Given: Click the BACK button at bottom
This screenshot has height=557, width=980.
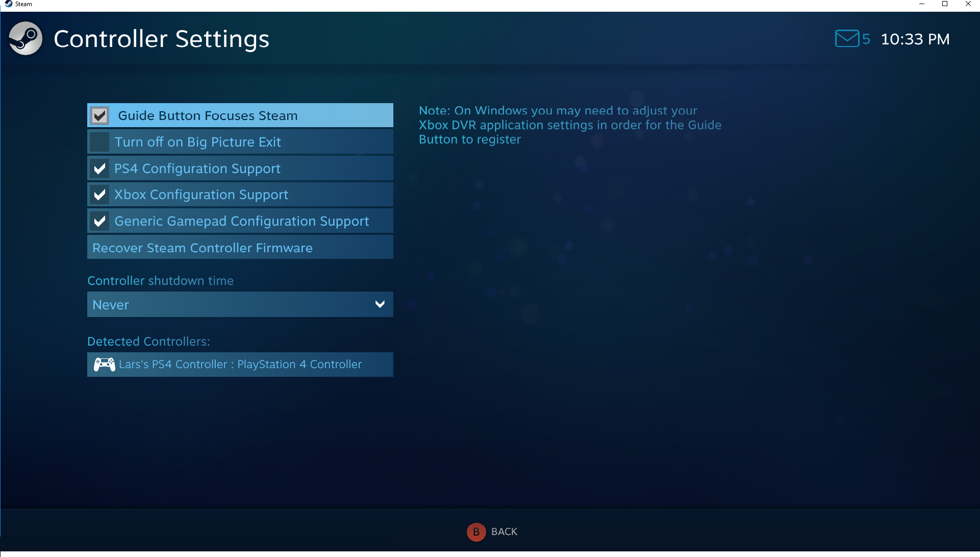Looking at the screenshot, I should click(x=490, y=531).
